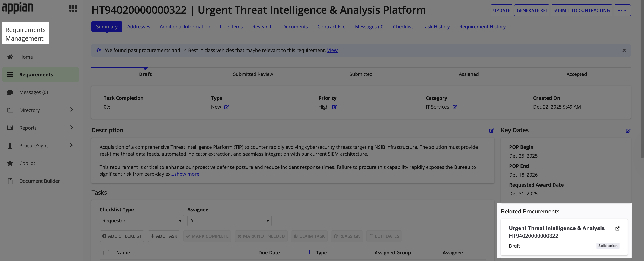Viewport: 644px width, 261px height.
Task: Edit the Key Dates section
Action: tap(628, 131)
